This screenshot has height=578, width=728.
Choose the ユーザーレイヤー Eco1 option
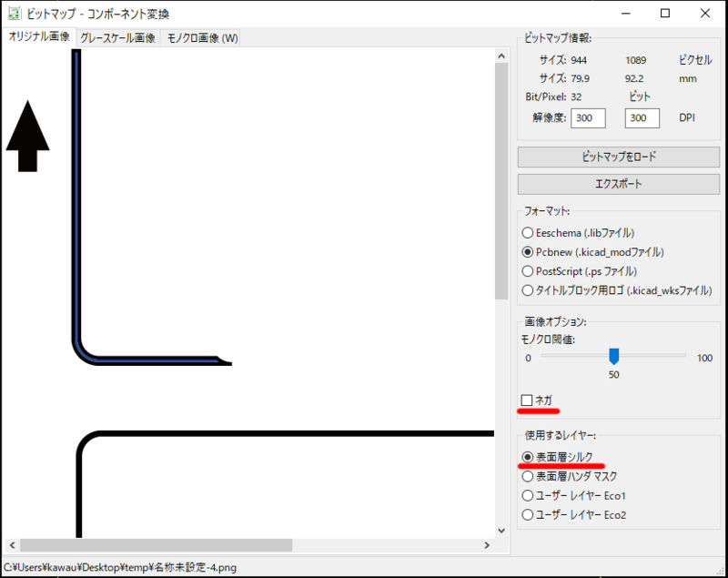[528, 495]
